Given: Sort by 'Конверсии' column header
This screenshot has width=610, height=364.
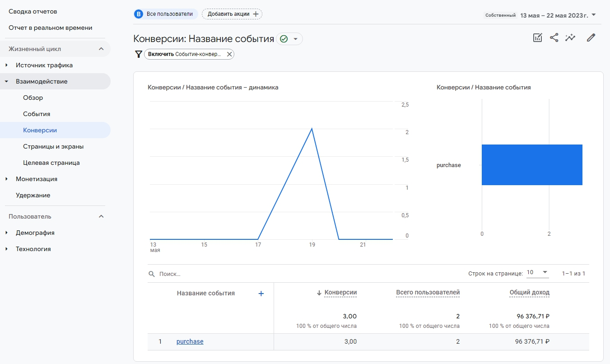Looking at the screenshot, I should click(340, 293).
